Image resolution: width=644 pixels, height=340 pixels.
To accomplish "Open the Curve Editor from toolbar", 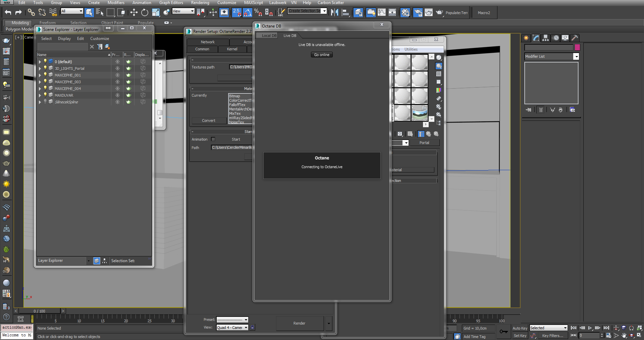I will (x=382, y=12).
